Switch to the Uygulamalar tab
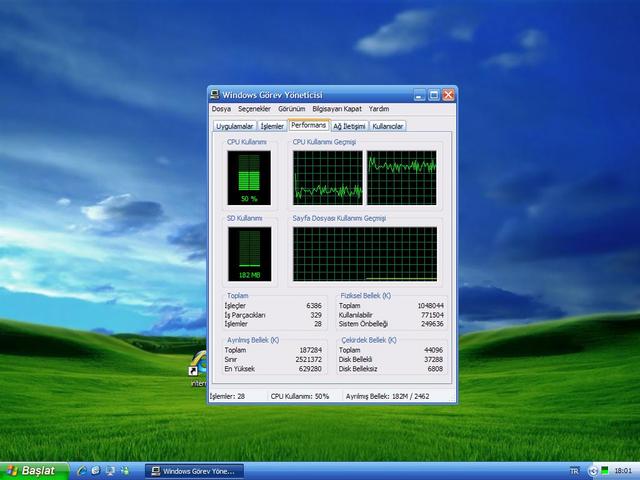This screenshot has height=480, width=640. pos(235,127)
